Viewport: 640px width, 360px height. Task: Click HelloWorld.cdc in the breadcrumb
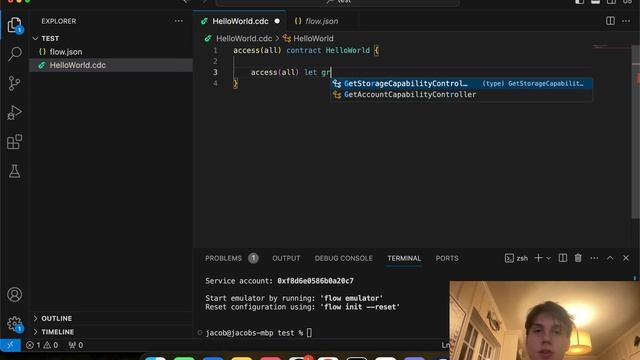[x=244, y=38]
